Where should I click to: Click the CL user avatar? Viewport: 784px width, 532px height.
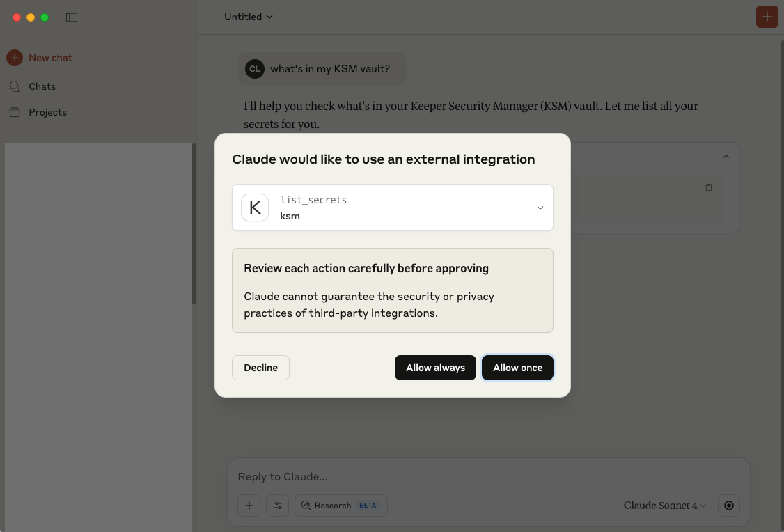click(x=255, y=69)
